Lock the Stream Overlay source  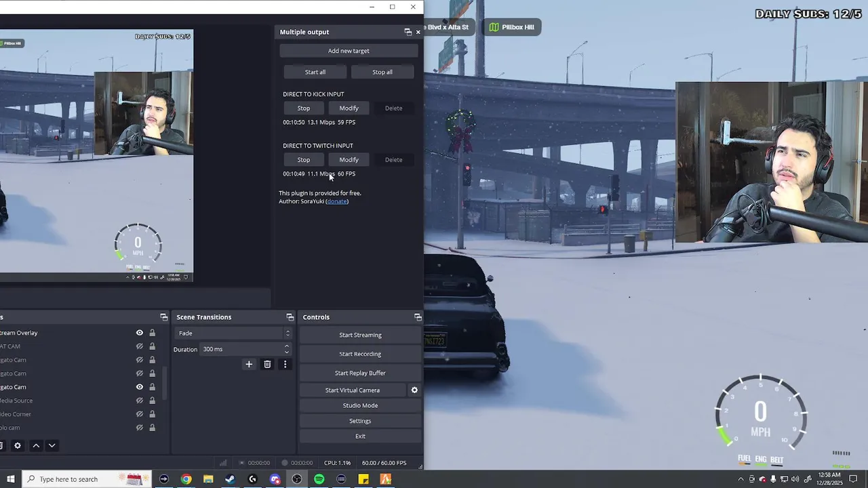coord(152,333)
